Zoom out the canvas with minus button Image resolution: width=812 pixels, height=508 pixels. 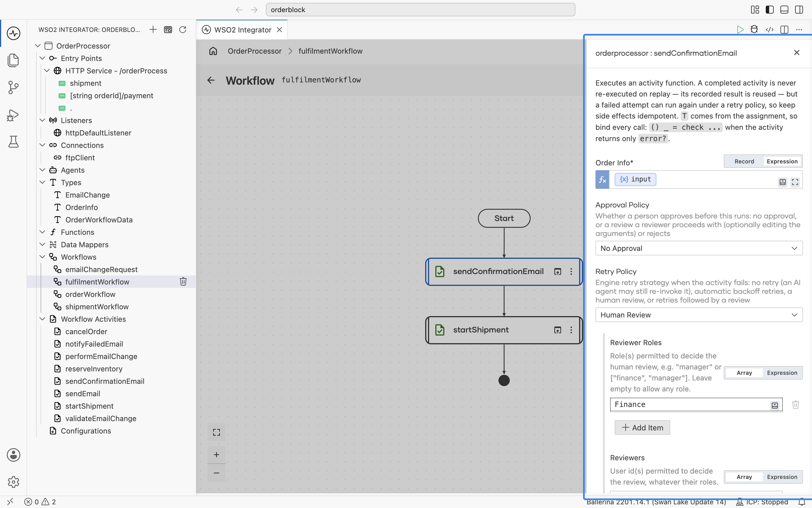pyautogui.click(x=217, y=473)
